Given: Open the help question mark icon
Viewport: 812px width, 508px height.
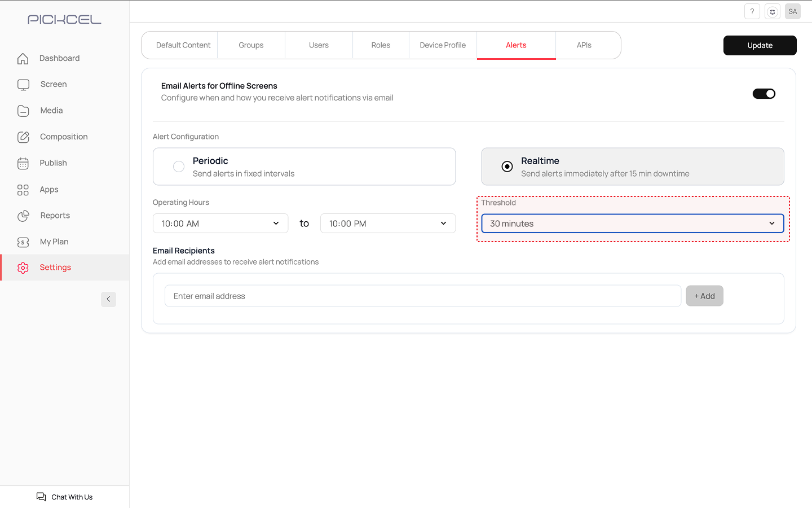Looking at the screenshot, I should (752, 11).
